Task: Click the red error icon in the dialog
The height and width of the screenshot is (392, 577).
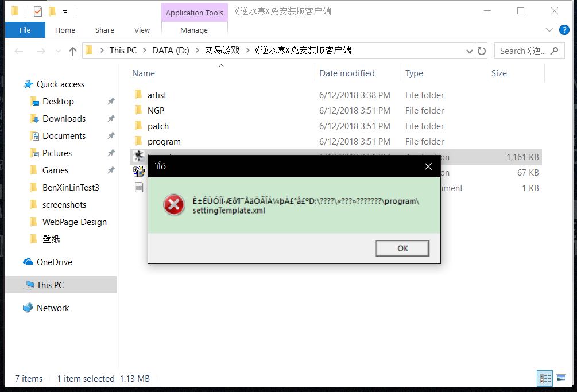Action: 174,205
